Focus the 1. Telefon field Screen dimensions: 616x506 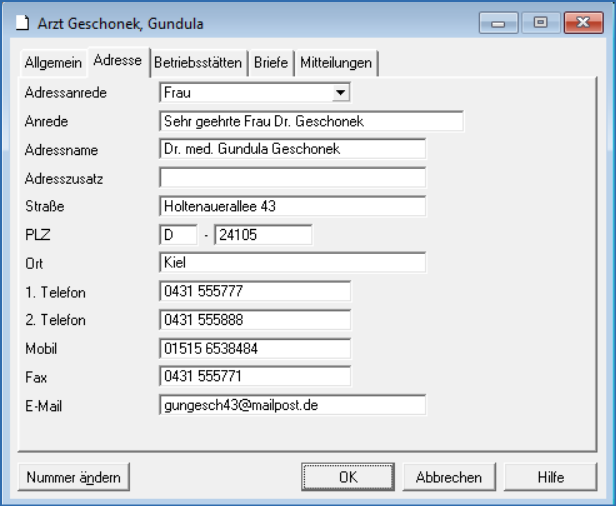pos(255,291)
